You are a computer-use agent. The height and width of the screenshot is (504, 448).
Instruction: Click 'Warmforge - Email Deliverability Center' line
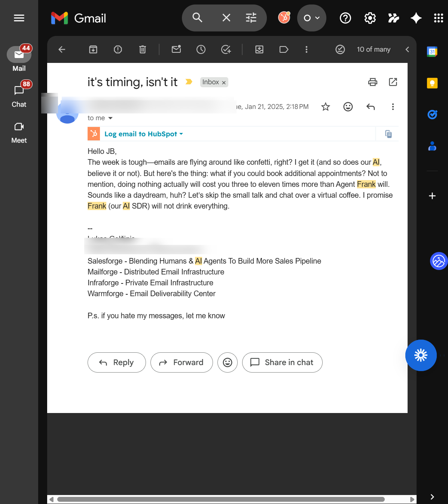tap(152, 294)
